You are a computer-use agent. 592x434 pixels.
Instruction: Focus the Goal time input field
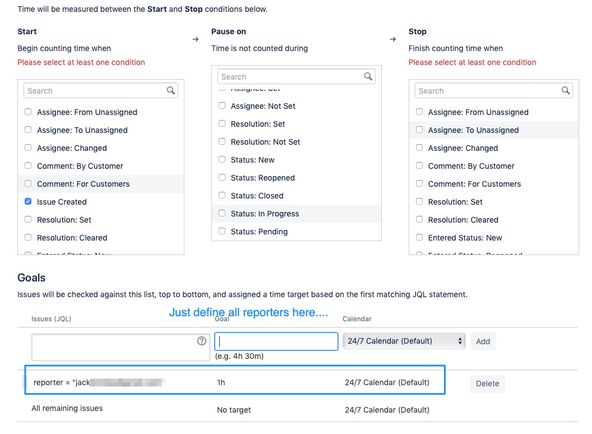pyautogui.click(x=276, y=341)
